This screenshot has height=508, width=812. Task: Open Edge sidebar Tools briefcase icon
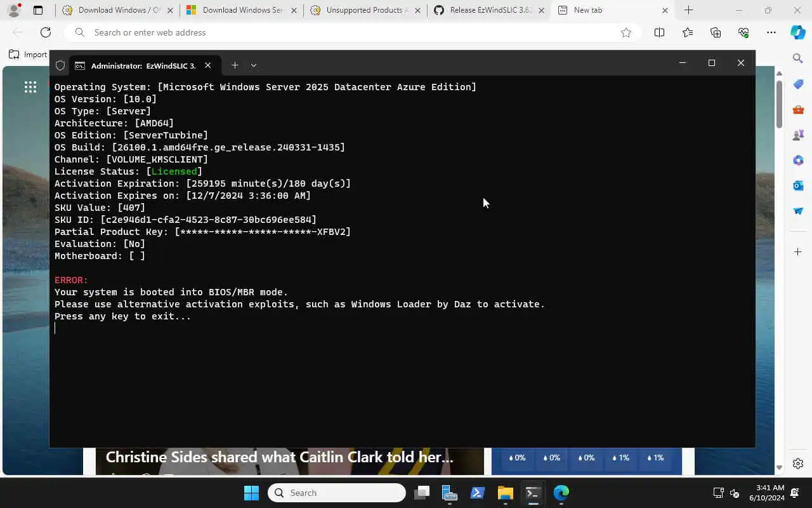pyautogui.click(x=798, y=110)
